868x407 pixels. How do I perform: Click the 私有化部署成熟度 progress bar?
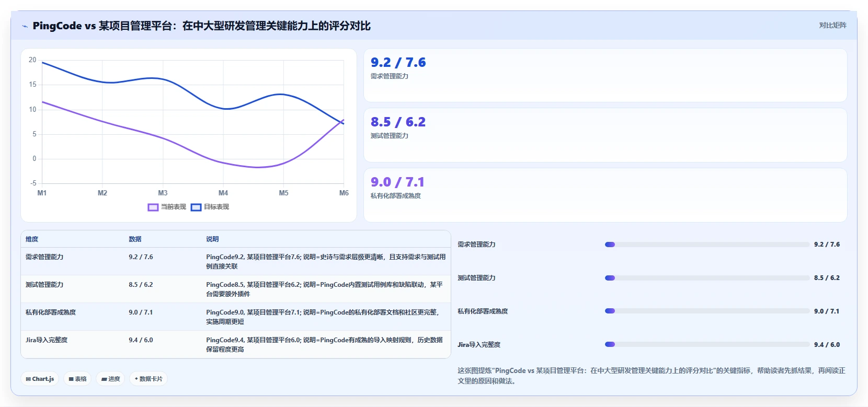tap(707, 311)
